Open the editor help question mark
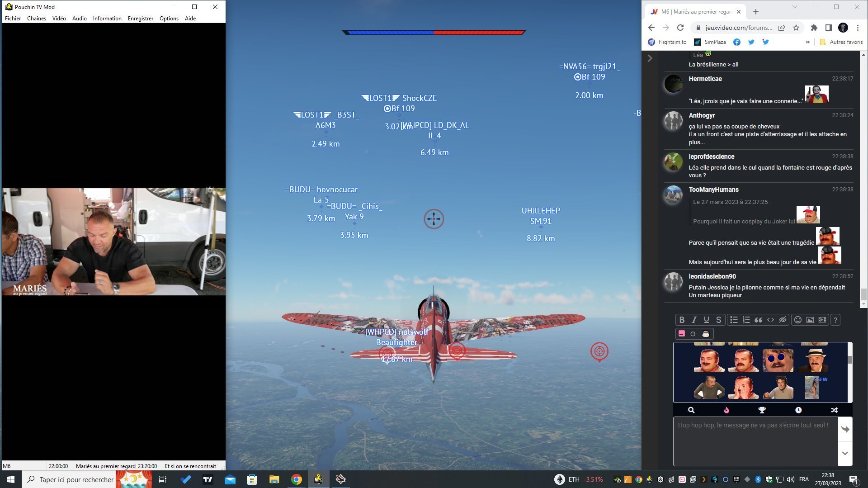This screenshot has width=868, height=488. pyautogui.click(x=835, y=320)
